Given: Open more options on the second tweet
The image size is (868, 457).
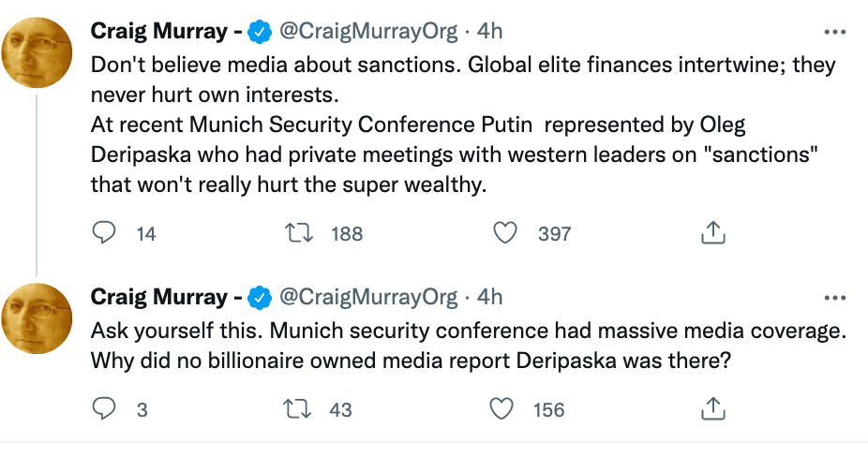Looking at the screenshot, I should (x=833, y=298).
